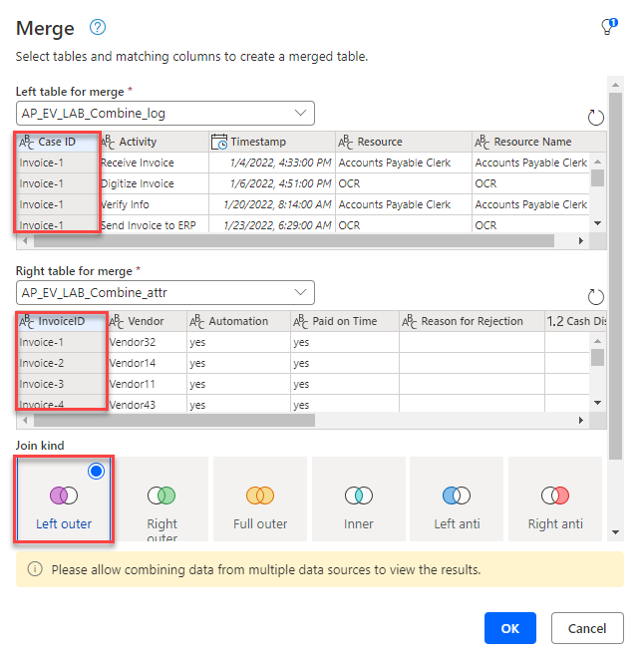644x660 pixels.
Task: Select the Left outer join radio button
Action: point(97,471)
